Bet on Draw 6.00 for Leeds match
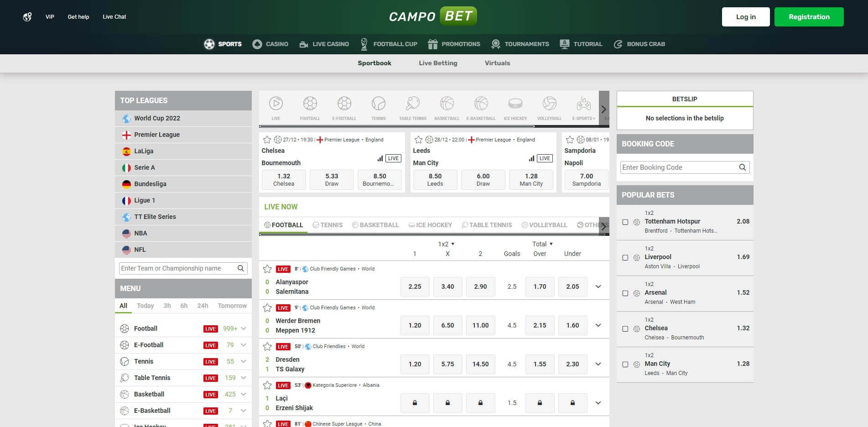This screenshot has height=427, width=868. tap(483, 180)
